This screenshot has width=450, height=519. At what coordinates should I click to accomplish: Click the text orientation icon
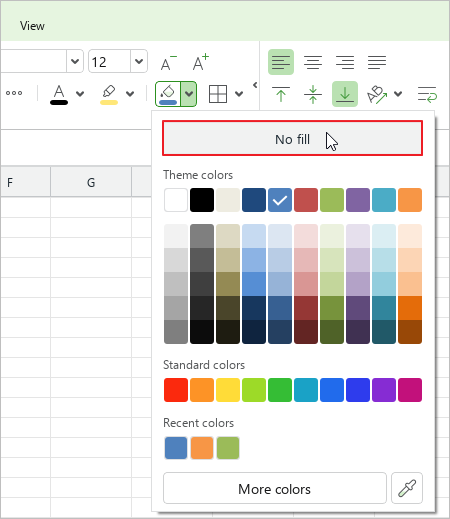coord(377,94)
